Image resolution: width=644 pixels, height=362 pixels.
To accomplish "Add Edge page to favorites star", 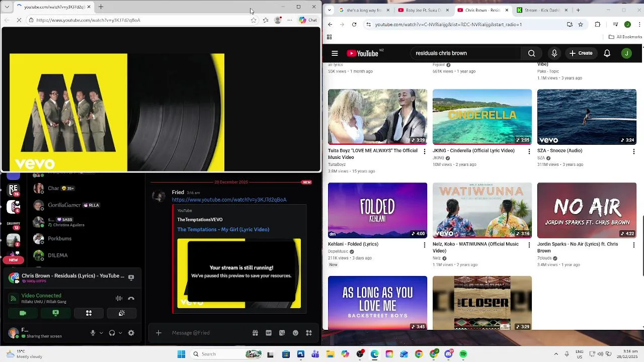I will [x=254, y=20].
